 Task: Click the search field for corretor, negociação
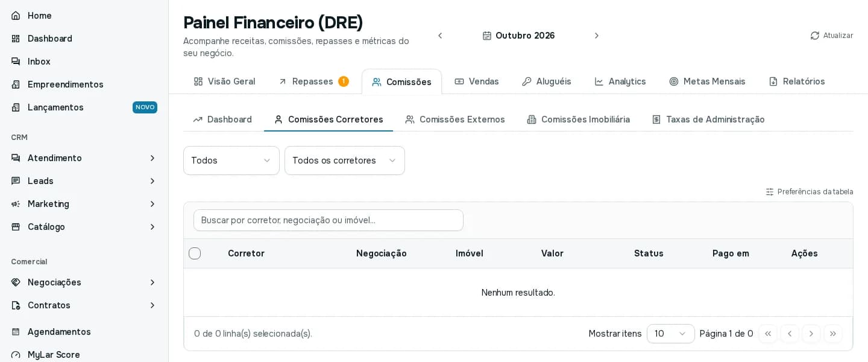[329, 220]
